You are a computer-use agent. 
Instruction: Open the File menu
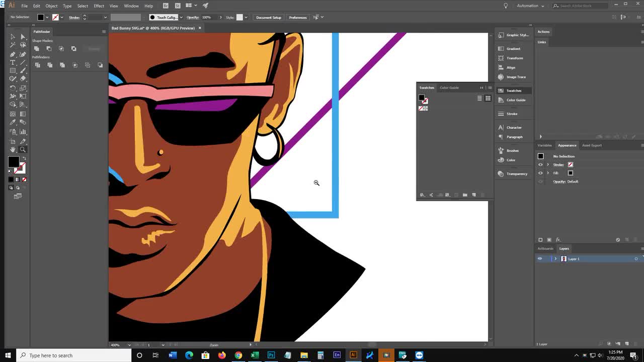pos(24,6)
